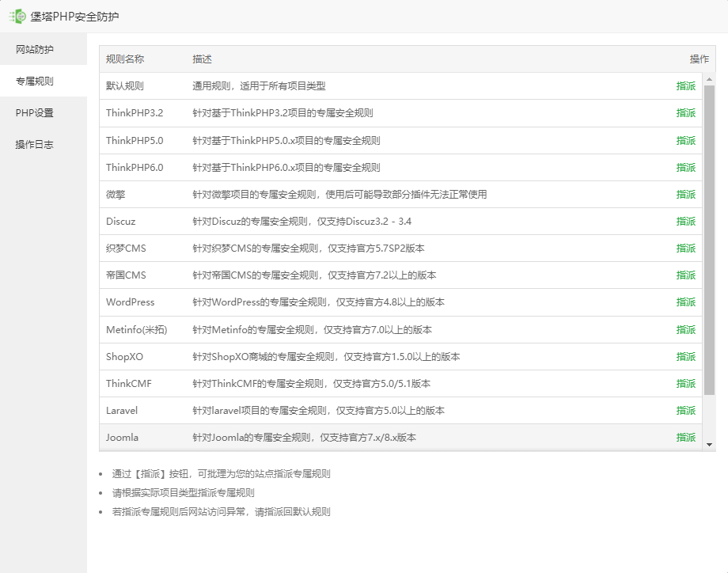The width and height of the screenshot is (728, 573).
Task: Click the WordPress 4.8以上 description text
Action: pos(318,302)
